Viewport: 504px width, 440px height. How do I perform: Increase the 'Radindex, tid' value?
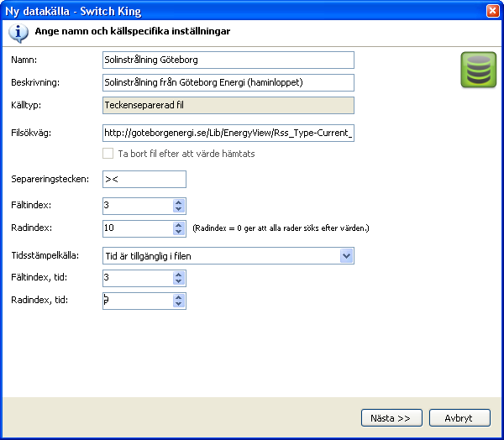point(179,297)
